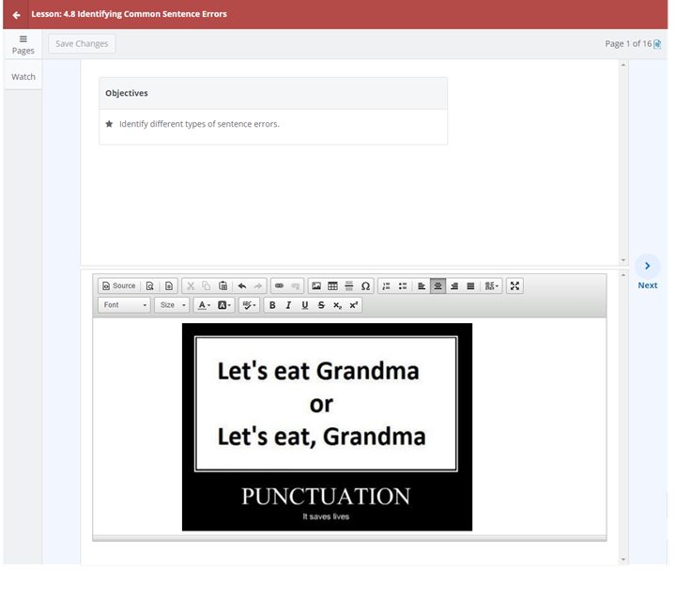Click the lesson title in header
Image resolution: width=676 pixels, height=616 pixels.
tap(129, 14)
